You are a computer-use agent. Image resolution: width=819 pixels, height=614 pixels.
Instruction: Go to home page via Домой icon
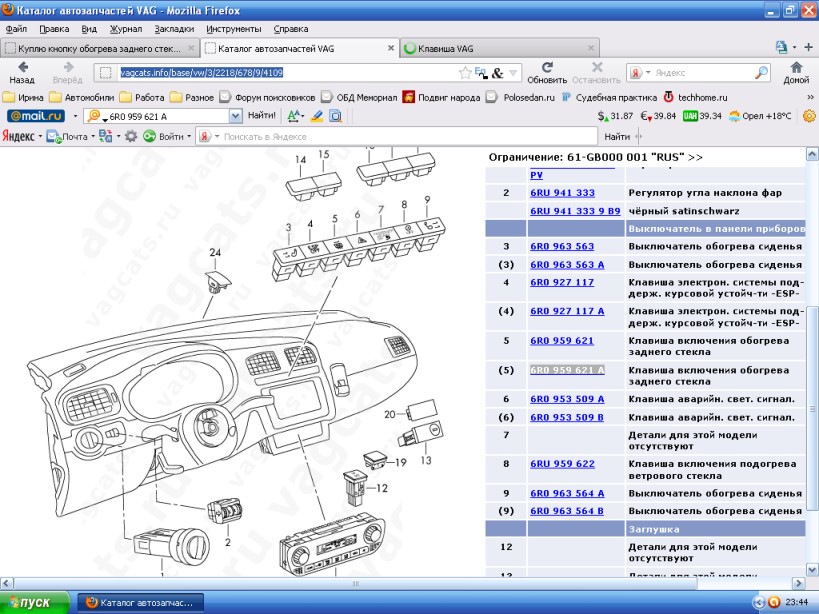coord(796,72)
